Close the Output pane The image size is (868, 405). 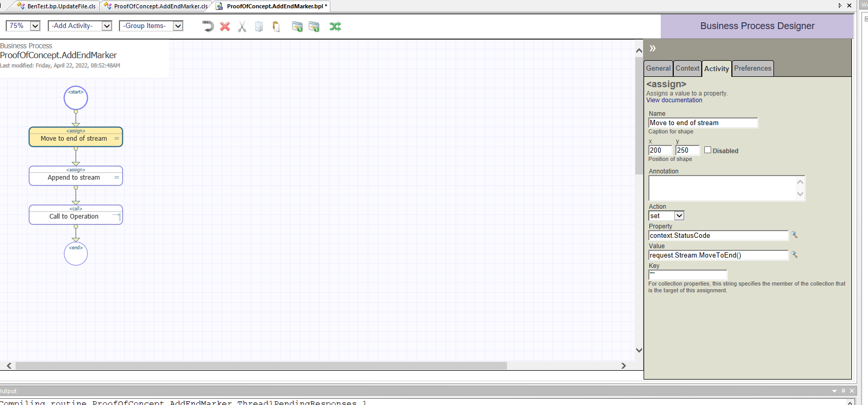point(852,391)
